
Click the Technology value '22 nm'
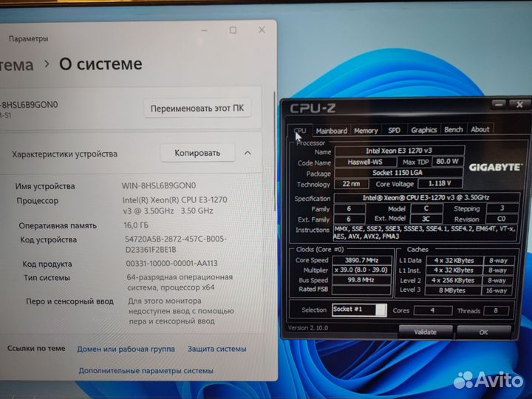[x=351, y=184]
